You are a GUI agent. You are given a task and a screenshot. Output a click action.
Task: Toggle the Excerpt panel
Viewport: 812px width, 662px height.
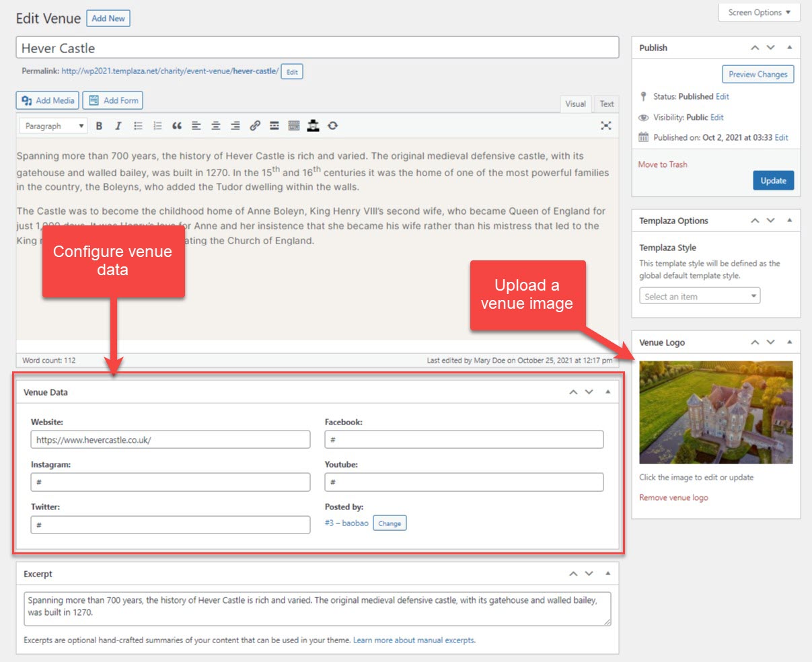tap(608, 574)
